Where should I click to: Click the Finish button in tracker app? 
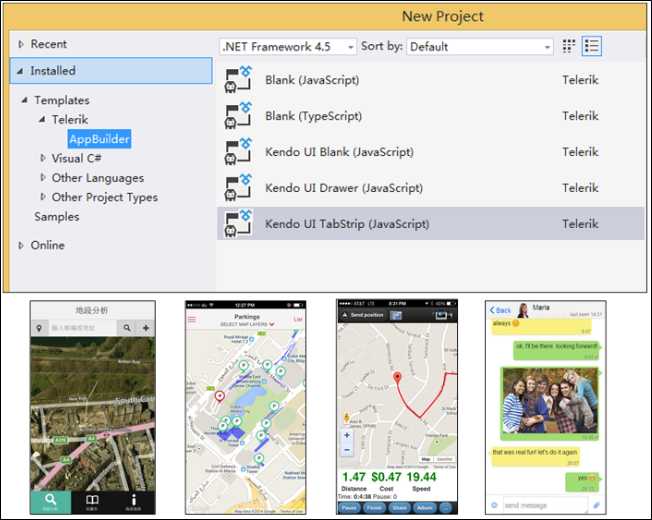click(x=374, y=508)
